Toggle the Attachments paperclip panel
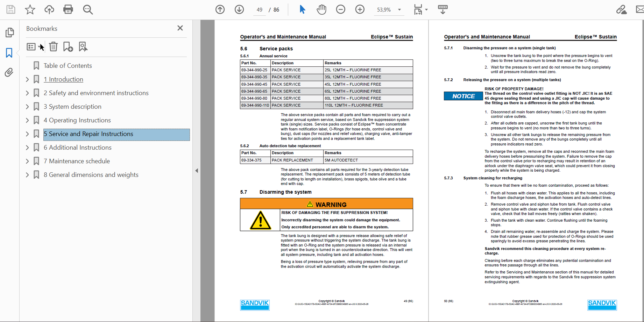644x322 pixels. 9,72
